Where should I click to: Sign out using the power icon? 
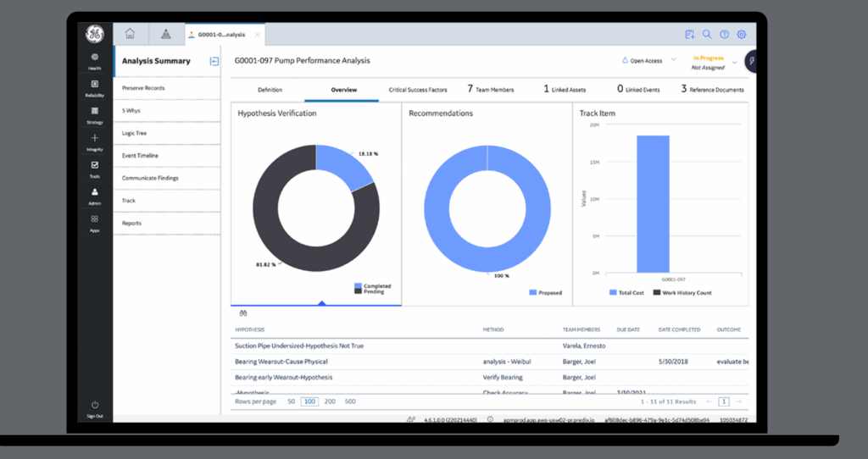[x=94, y=406]
